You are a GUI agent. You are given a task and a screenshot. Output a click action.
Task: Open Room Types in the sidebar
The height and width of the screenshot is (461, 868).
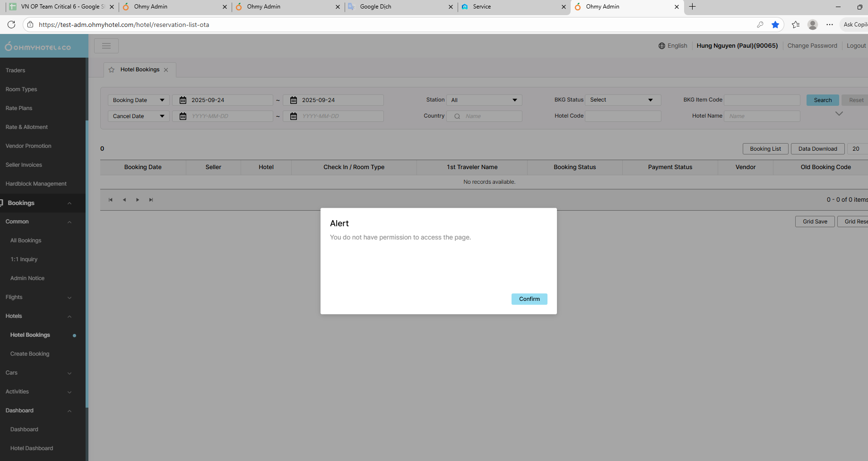tap(21, 89)
